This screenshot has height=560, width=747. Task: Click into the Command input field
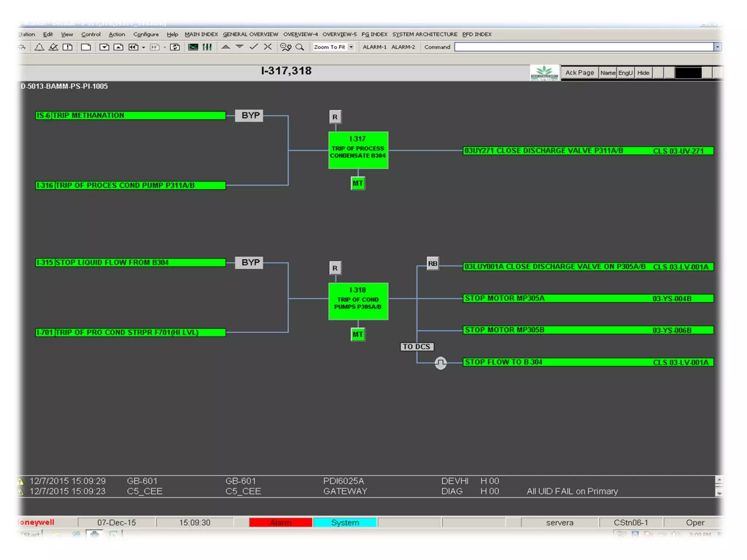tap(584, 47)
